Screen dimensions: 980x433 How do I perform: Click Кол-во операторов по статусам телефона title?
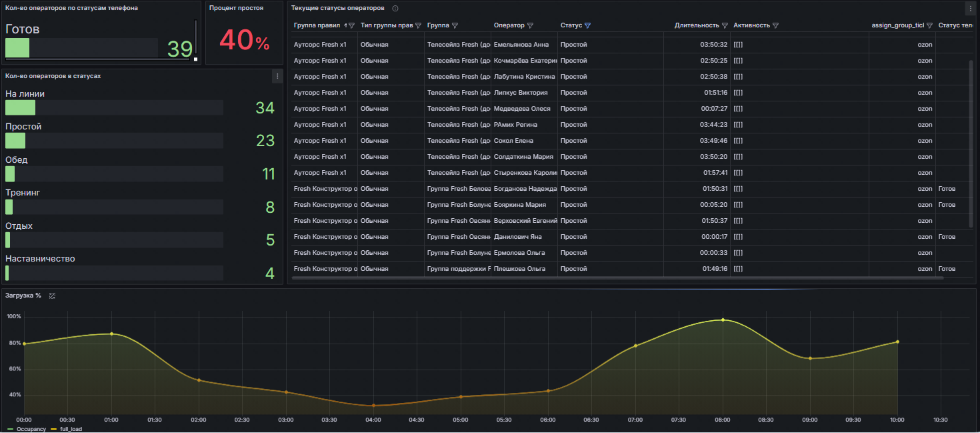71,8
